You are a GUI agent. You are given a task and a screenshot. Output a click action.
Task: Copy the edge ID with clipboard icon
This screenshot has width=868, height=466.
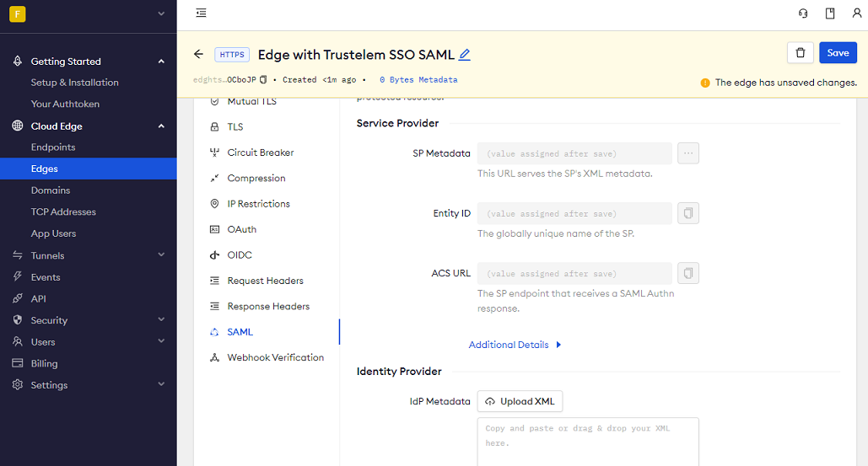(263, 79)
